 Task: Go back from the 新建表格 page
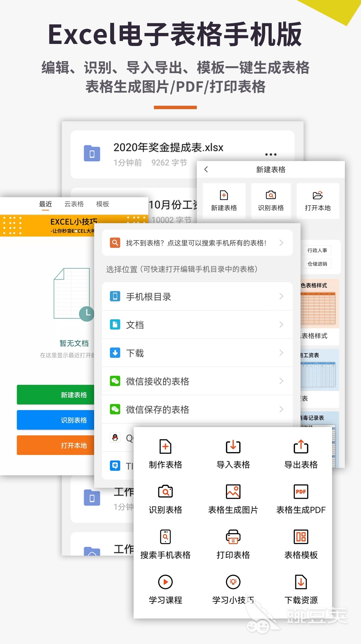click(x=206, y=170)
